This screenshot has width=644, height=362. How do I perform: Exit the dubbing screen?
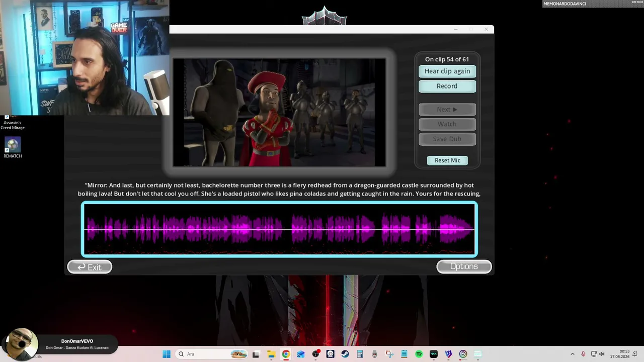90,267
